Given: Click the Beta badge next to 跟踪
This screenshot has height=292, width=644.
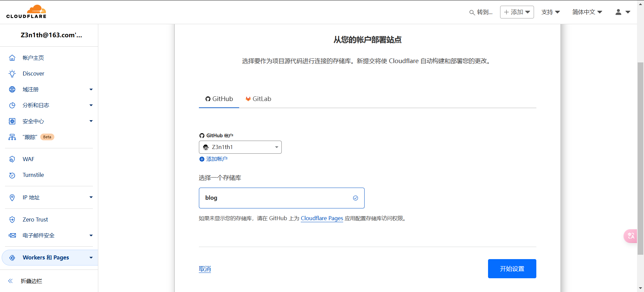Looking at the screenshot, I should click(x=47, y=137).
